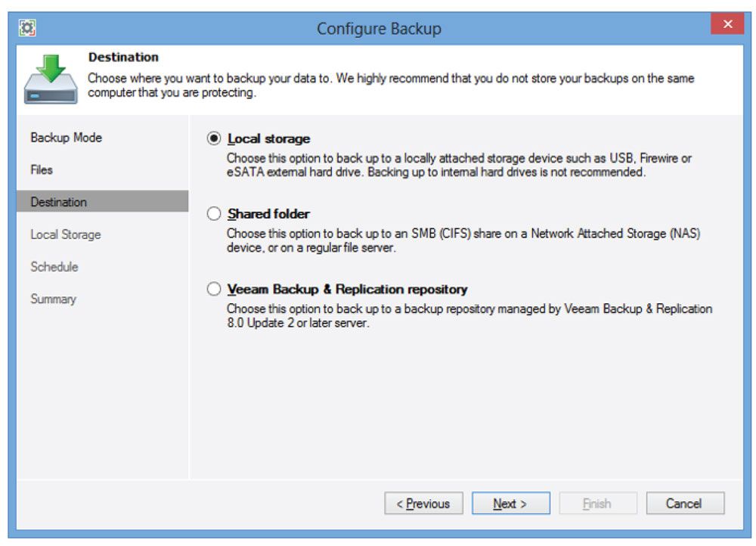Jump to the Local Storage step
Screen dimensions: 756x546
(x=65, y=234)
